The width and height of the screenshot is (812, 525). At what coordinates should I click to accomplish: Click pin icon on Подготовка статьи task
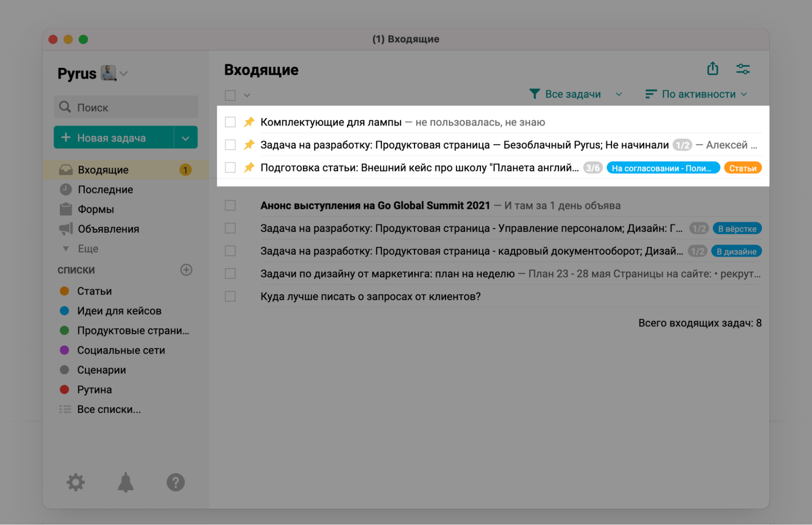pyautogui.click(x=249, y=167)
